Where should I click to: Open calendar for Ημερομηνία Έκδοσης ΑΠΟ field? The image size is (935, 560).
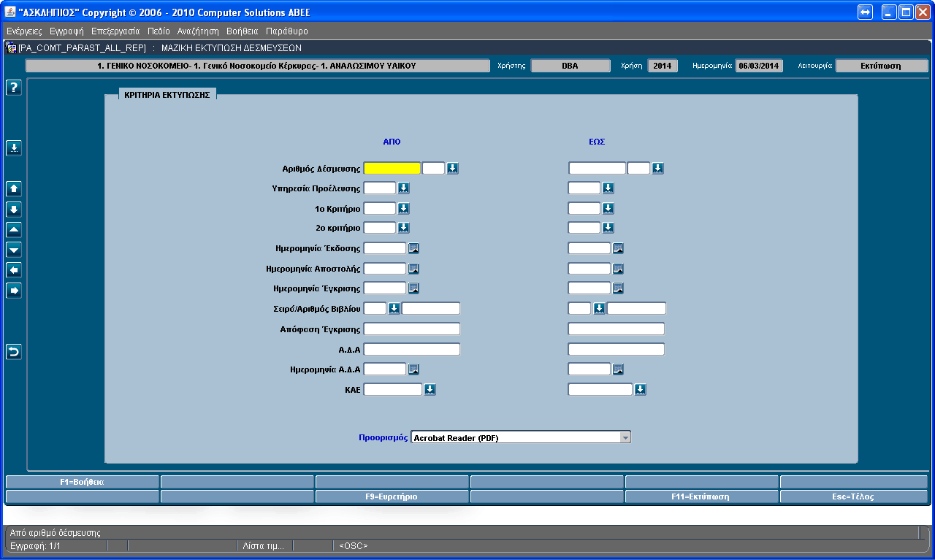point(413,248)
